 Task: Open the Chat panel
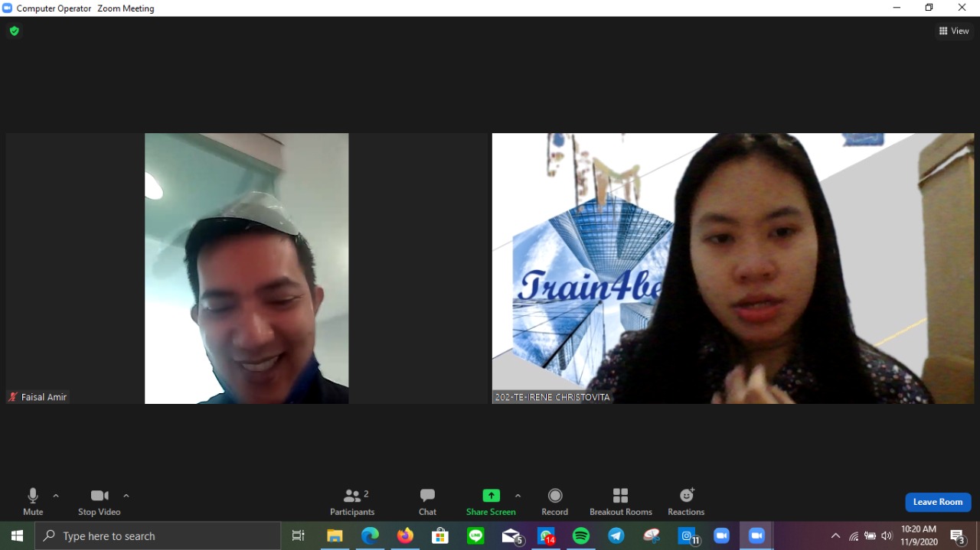point(427,502)
